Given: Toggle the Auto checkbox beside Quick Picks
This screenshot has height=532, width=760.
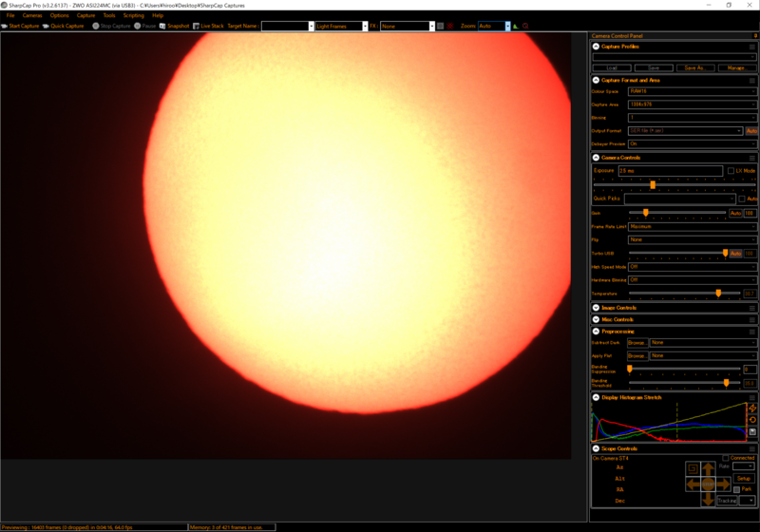Looking at the screenshot, I should 742,199.
